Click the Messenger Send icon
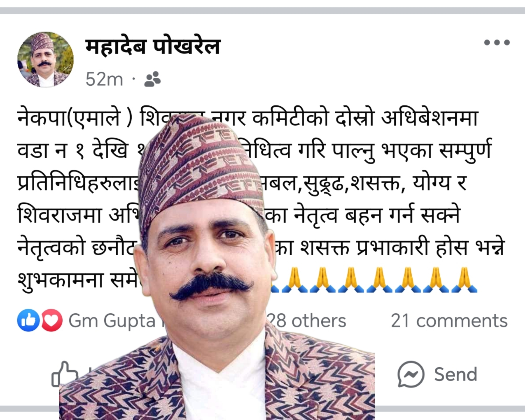 point(411,374)
